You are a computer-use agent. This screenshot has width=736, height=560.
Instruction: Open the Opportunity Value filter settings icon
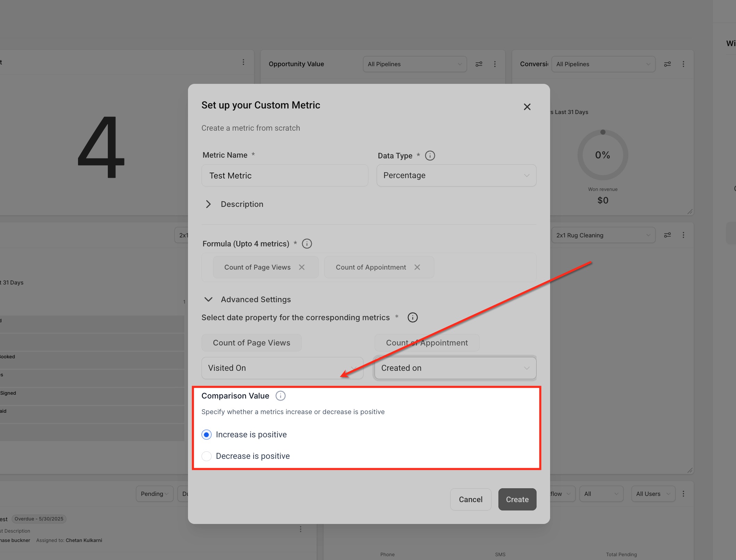479,64
